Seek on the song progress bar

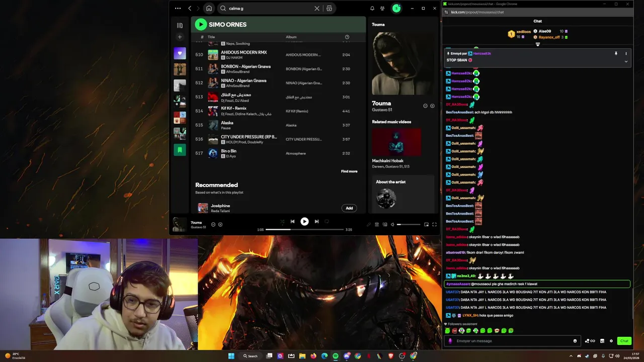[304, 229]
